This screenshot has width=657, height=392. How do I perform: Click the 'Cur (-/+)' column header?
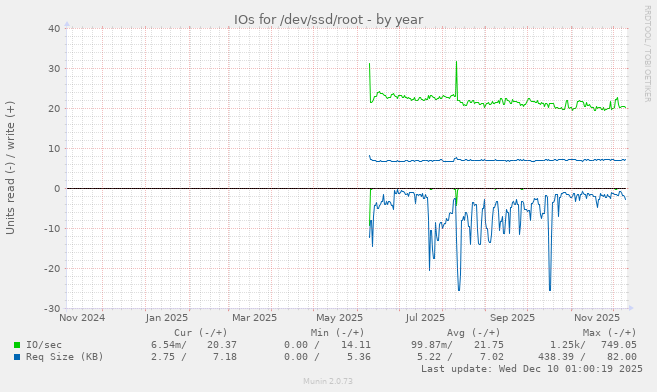click(x=201, y=333)
